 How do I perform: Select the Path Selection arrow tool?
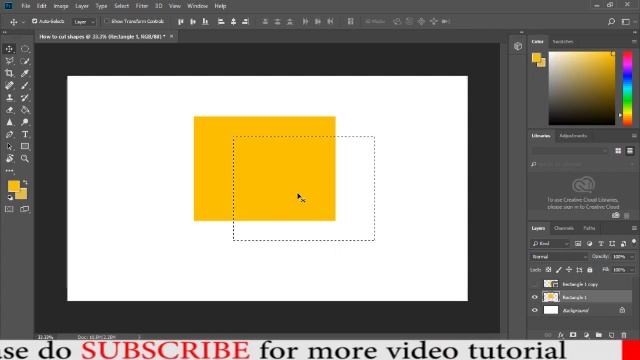tap(9, 147)
